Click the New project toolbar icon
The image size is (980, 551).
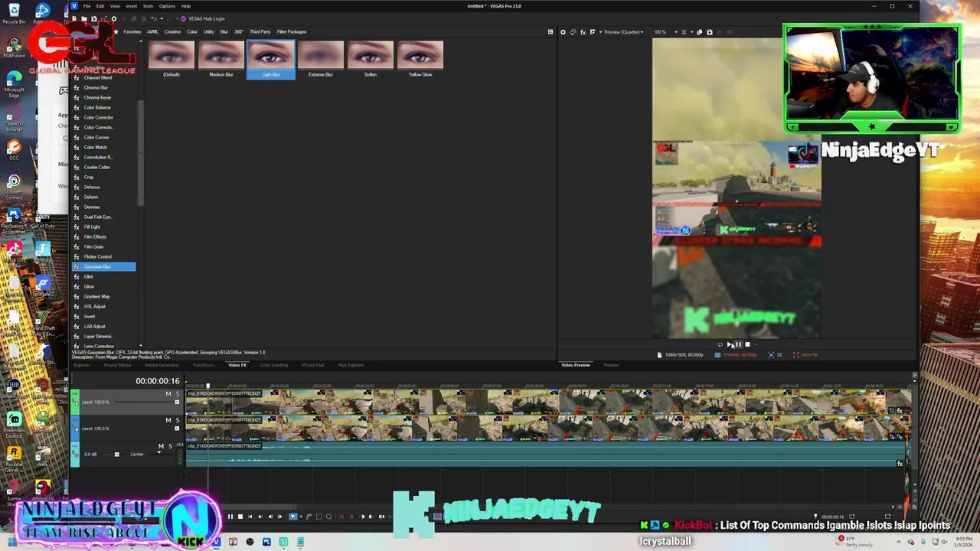coord(74,18)
